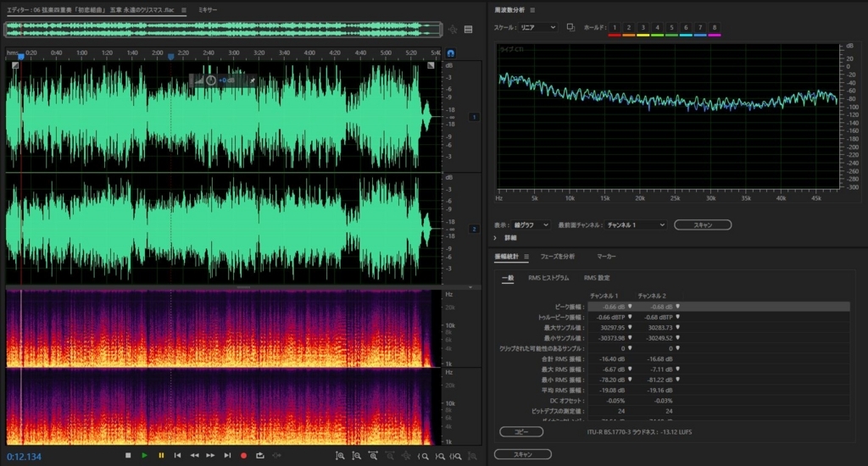Switch to the フェーズを分析 tab
868x466 pixels.
coord(558,256)
